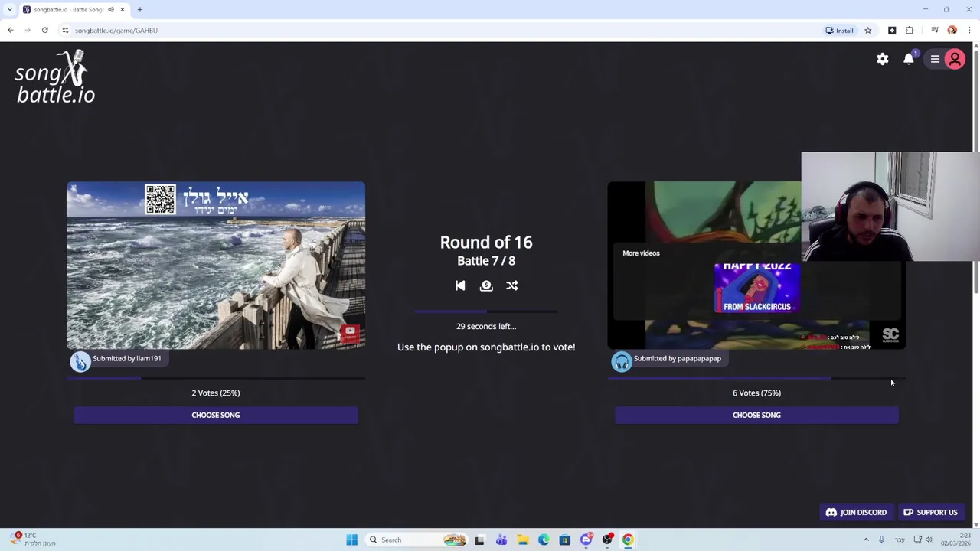The width and height of the screenshot is (980, 551).
Task: Choose the song submitted by liam191
Action: [x=216, y=415]
